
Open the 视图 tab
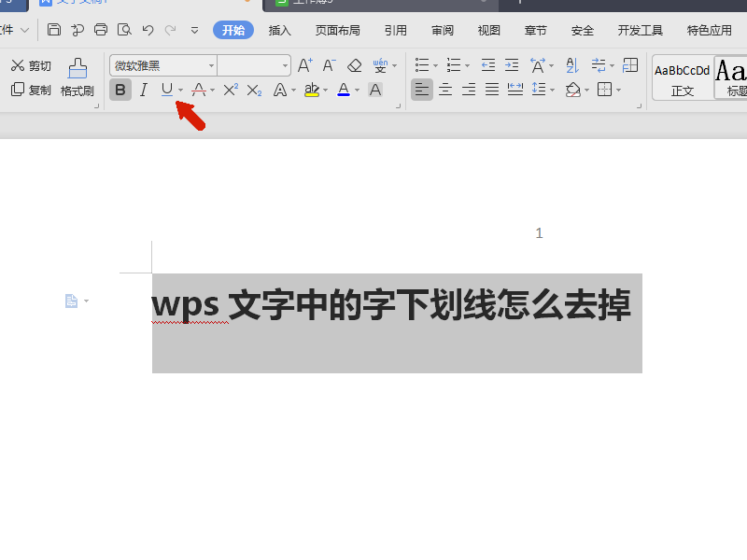489,31
